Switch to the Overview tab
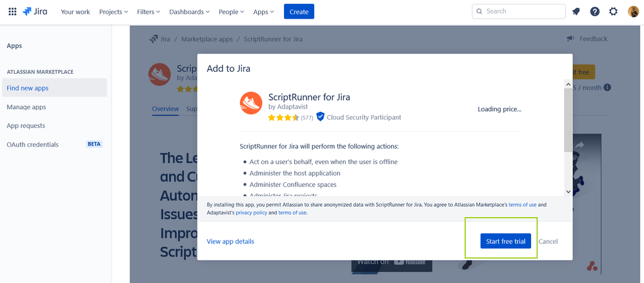 165,109
